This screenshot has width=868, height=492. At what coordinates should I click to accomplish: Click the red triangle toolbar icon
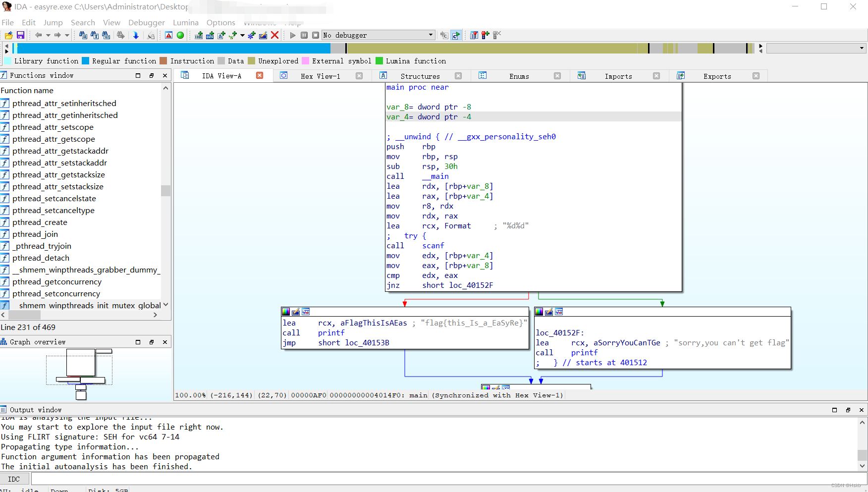(x=169, y=35)
